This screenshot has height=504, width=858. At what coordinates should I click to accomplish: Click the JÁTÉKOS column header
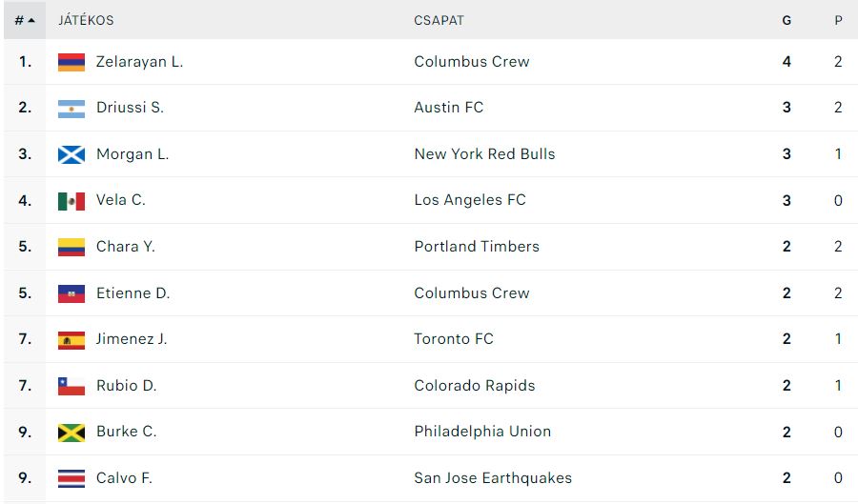pos(86,21)
